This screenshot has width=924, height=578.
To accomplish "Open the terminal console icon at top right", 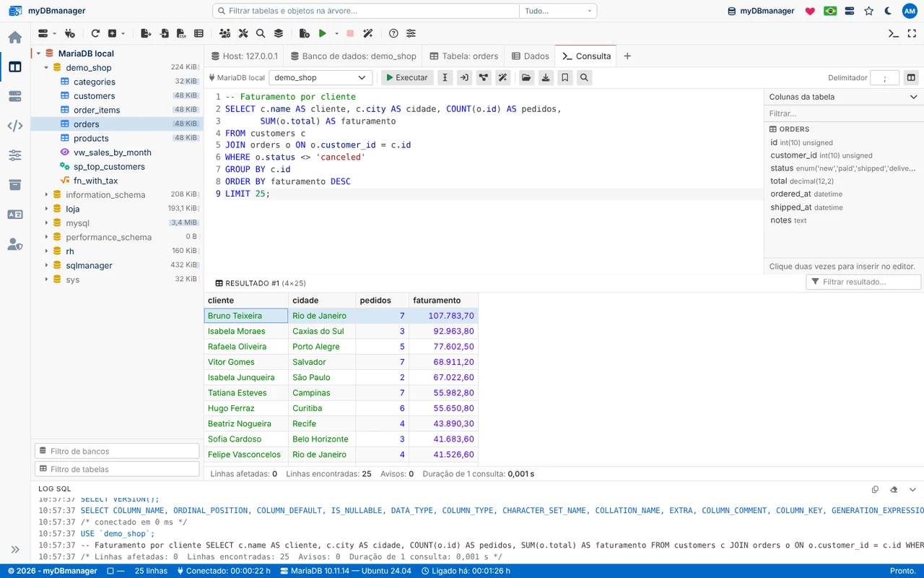I will pyautogui.click(x=894, y=33).
